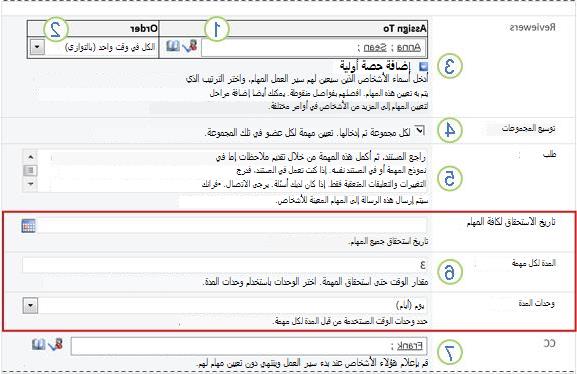Click the تاريخ استحقاق جميع المهام hint text
577x374 pixels.
pyautogui.click(x=388, y=242)
